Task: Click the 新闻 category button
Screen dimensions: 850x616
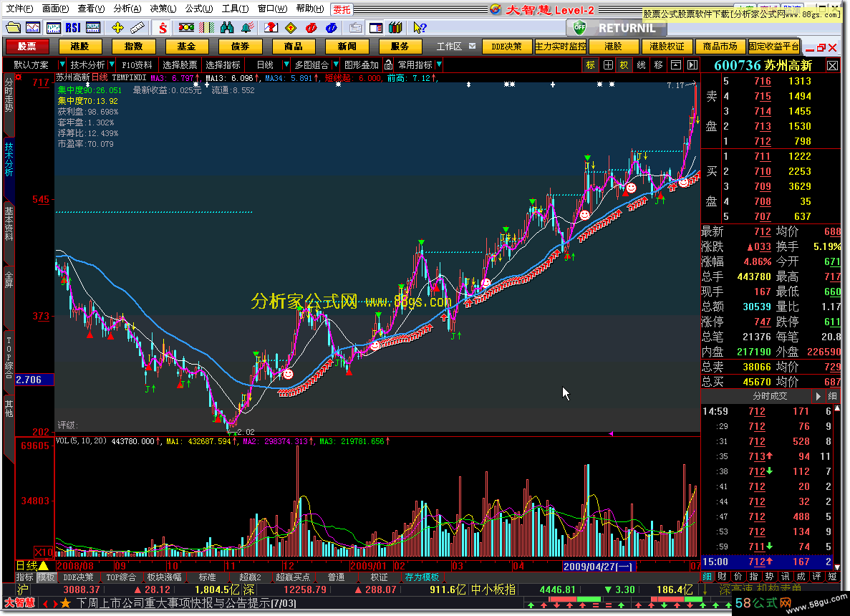Action: 347,47
